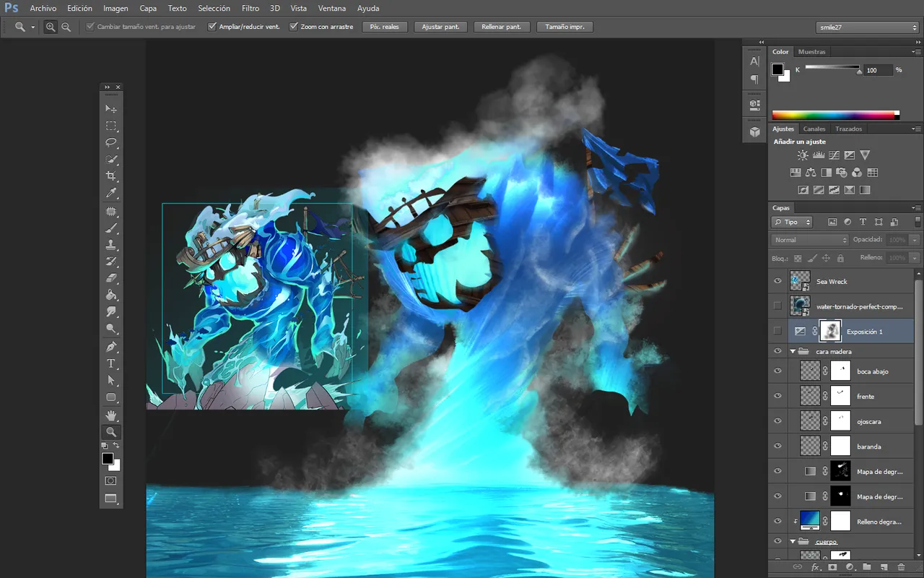Select the Quick Selection tool

(111, 159)
